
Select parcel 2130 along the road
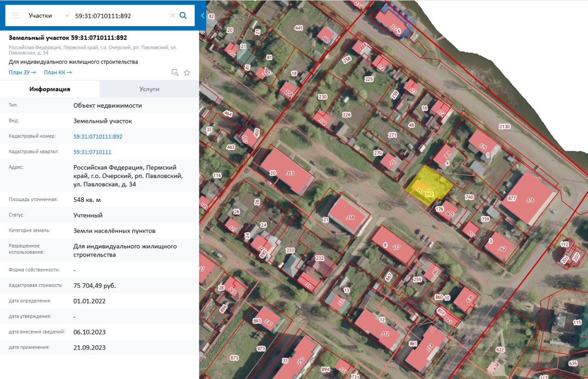tap(504, 126)
